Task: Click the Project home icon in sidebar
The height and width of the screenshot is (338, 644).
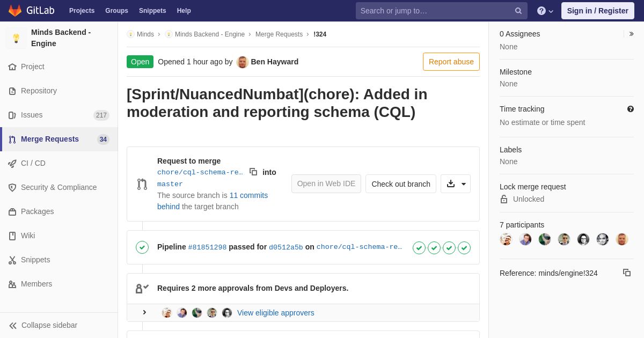Action: (12, 67)
